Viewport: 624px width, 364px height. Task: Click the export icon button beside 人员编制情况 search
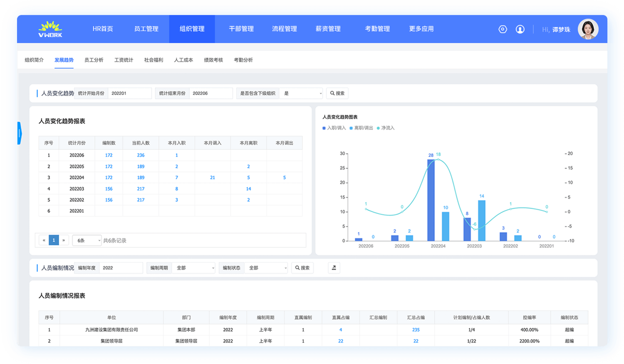(x=334, y=268)
